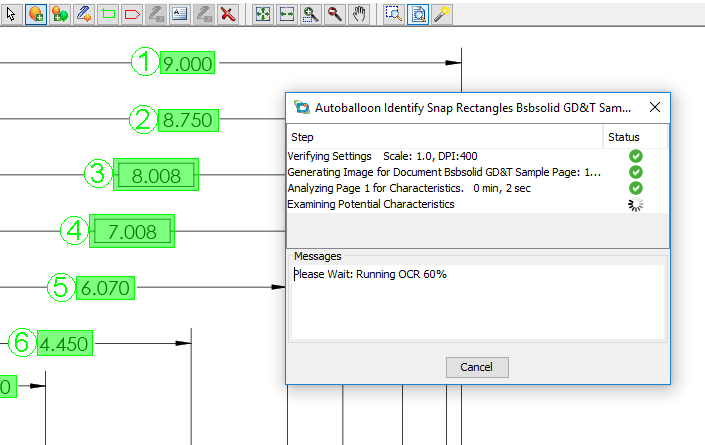The image size is (705, 445).
Task: Click the add balloon tool icon
Action: point(35,14)
